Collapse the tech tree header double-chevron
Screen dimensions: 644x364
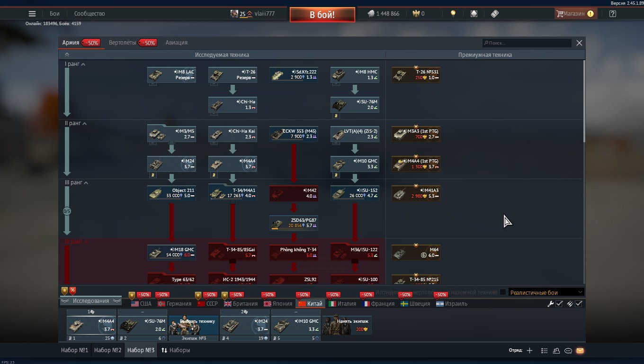(x=67, y=55)
